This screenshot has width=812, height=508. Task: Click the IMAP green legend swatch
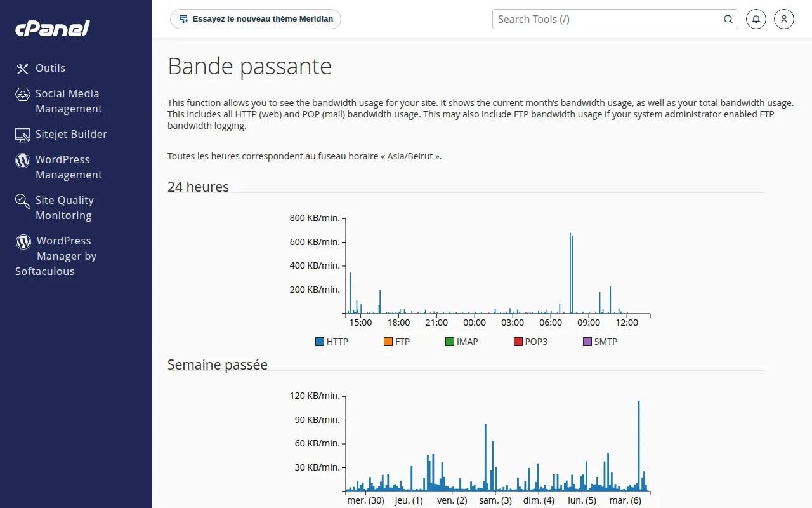tap(450, 342)
